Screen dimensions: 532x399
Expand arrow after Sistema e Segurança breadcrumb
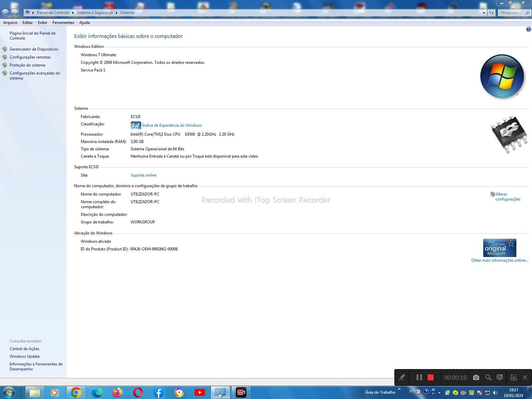tap(116, 13)
